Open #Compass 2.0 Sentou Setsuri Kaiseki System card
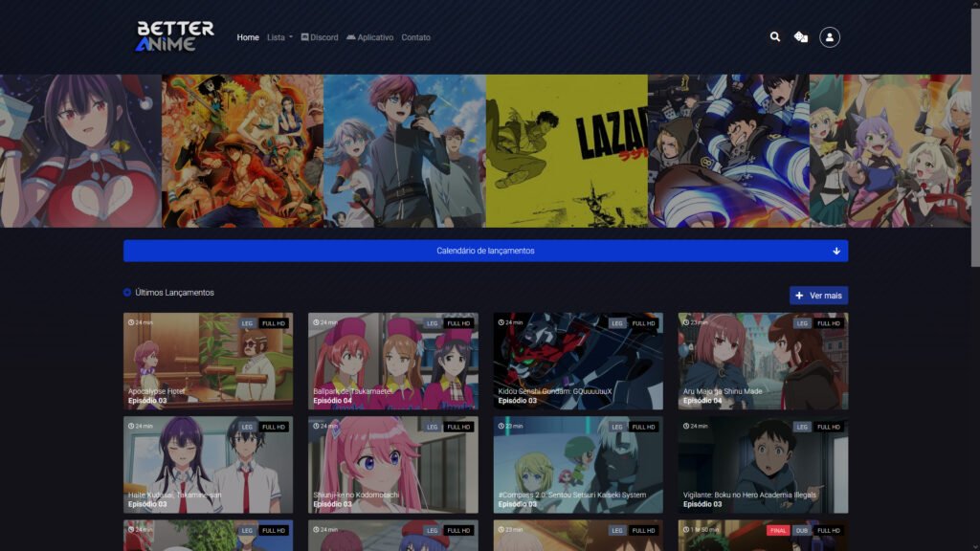The height and width of the screenshot is (551, 980). tap(578, 465)
